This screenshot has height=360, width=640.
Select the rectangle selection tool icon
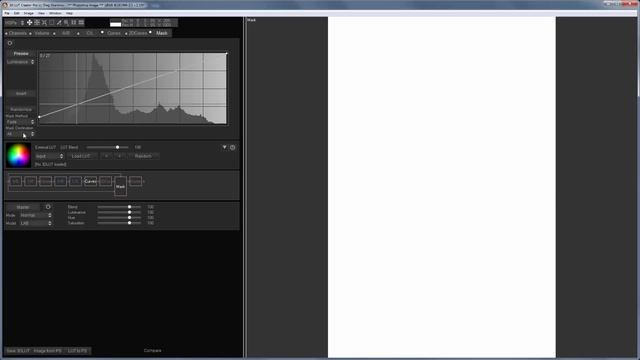point(51,22)
